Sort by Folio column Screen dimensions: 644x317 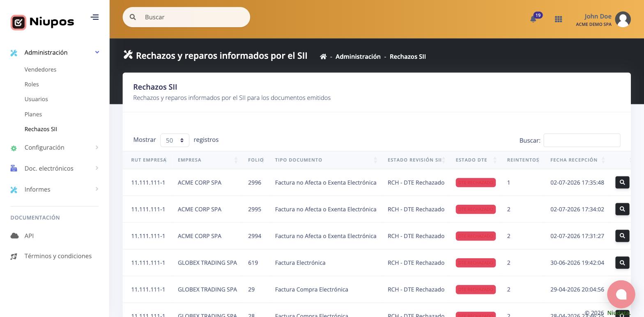(255, 160)
